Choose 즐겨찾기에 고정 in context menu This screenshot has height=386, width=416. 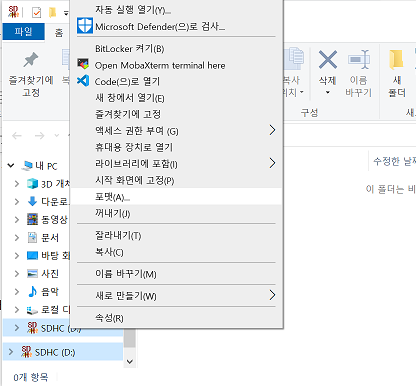pyautogui.click(x=176, y=114)
